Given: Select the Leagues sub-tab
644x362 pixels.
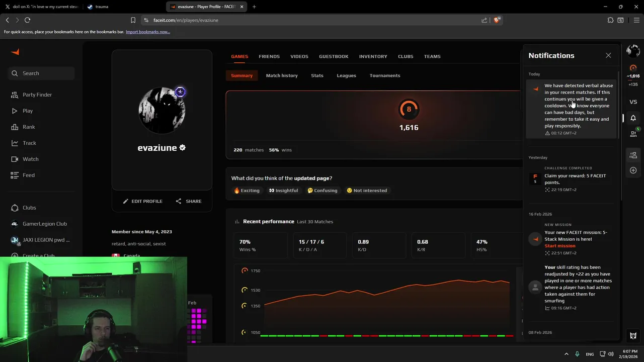Looking at the screenshot, I should pyautogui.click(x=346, y=75).
